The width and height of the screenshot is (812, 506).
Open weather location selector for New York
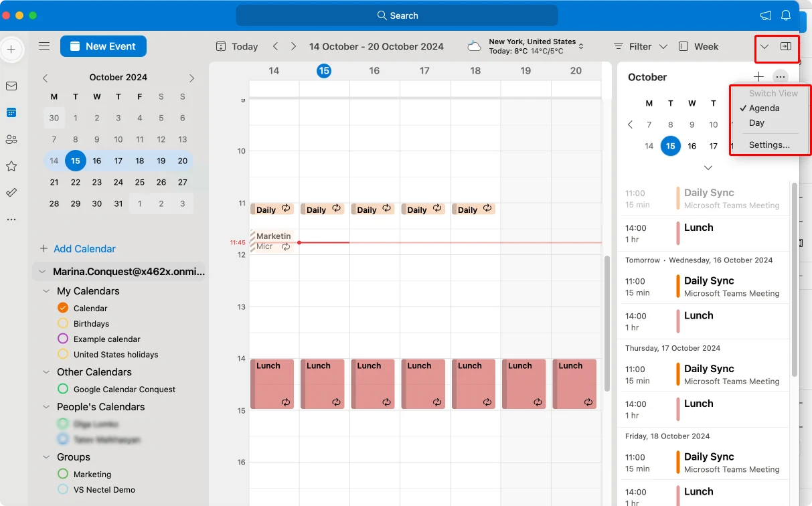point(536,46)
